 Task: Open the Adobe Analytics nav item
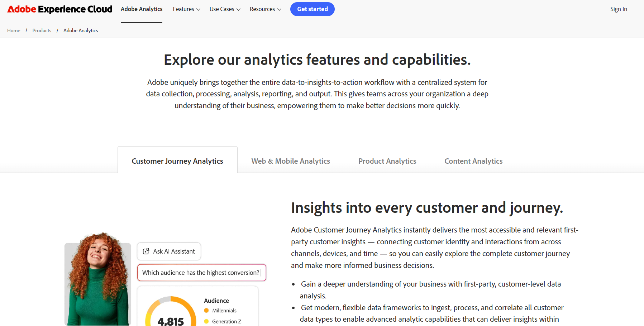click(142, 9)
